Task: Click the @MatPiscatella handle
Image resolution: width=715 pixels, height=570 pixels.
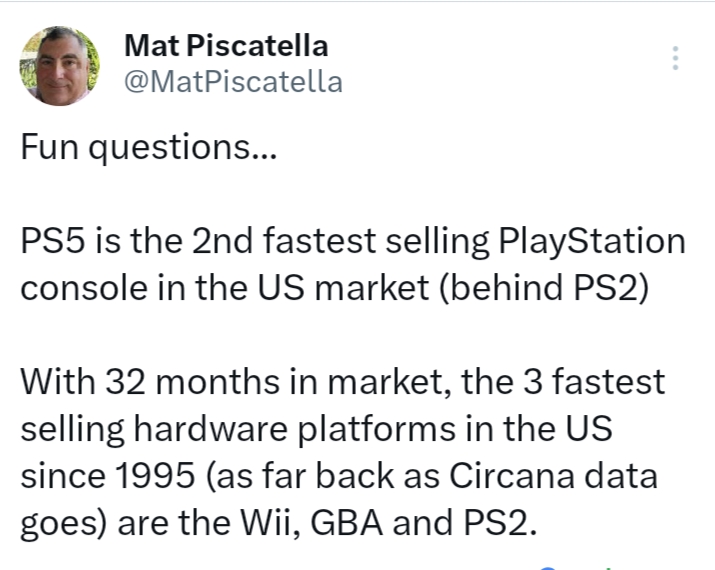Action: tap(232, 82)
